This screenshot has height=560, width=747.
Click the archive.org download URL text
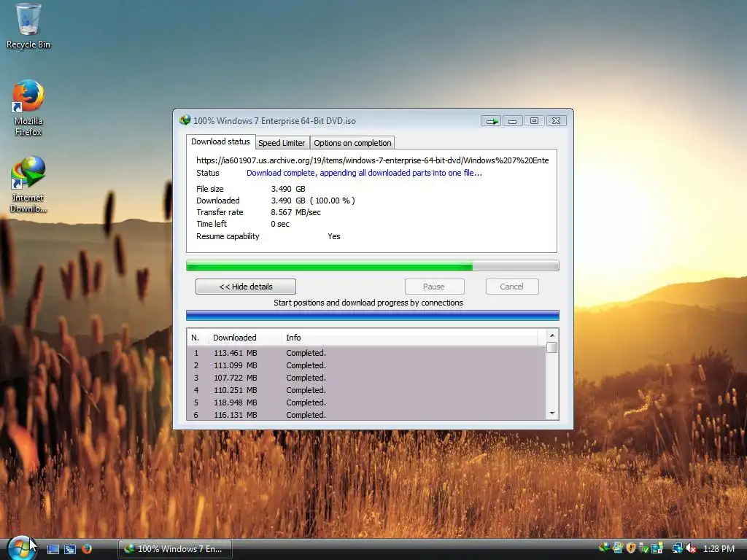click(x=373, y=160)
